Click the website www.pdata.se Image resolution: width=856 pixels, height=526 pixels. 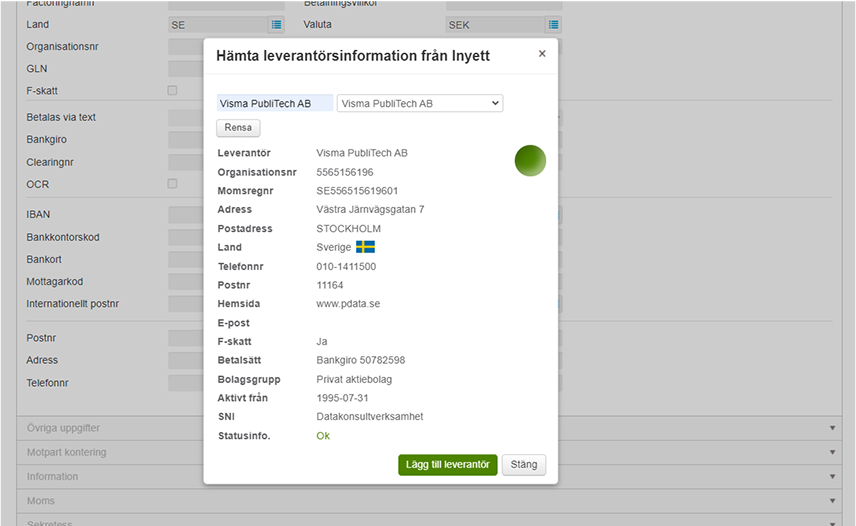348,304
